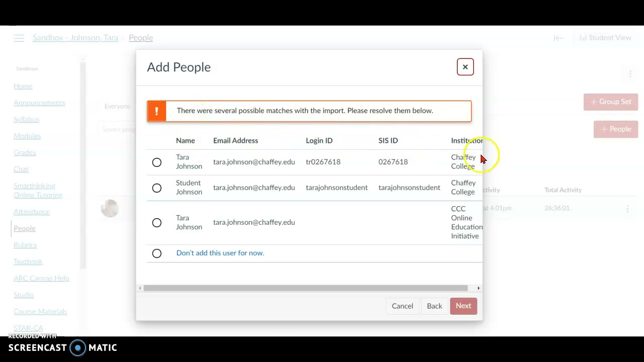Click the Name column header
The width and height of the screenshot is (644, 362).
(x=185, y=140)
